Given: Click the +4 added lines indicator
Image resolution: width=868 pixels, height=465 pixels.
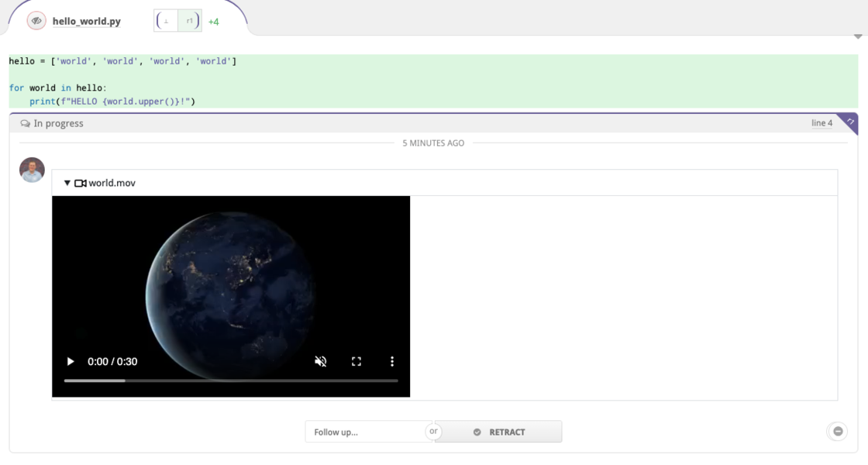Looking at the screenshot, I should [214, 22].
